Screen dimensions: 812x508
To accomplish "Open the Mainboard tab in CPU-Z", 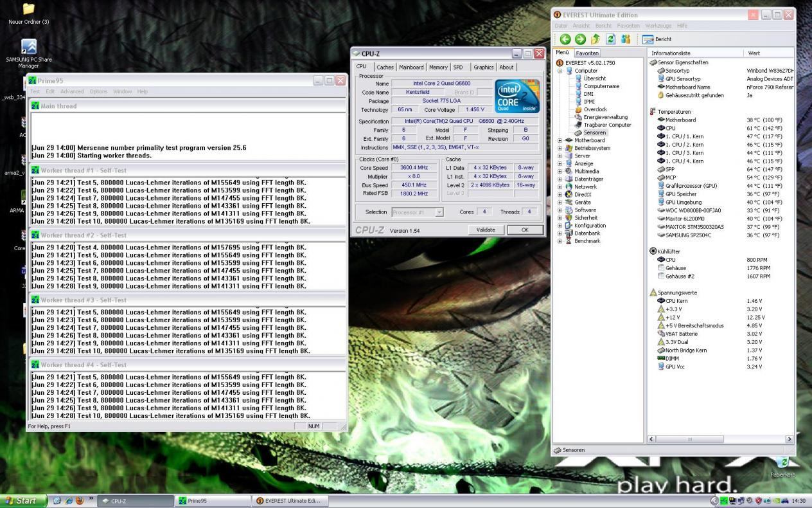I will point(411,67).
